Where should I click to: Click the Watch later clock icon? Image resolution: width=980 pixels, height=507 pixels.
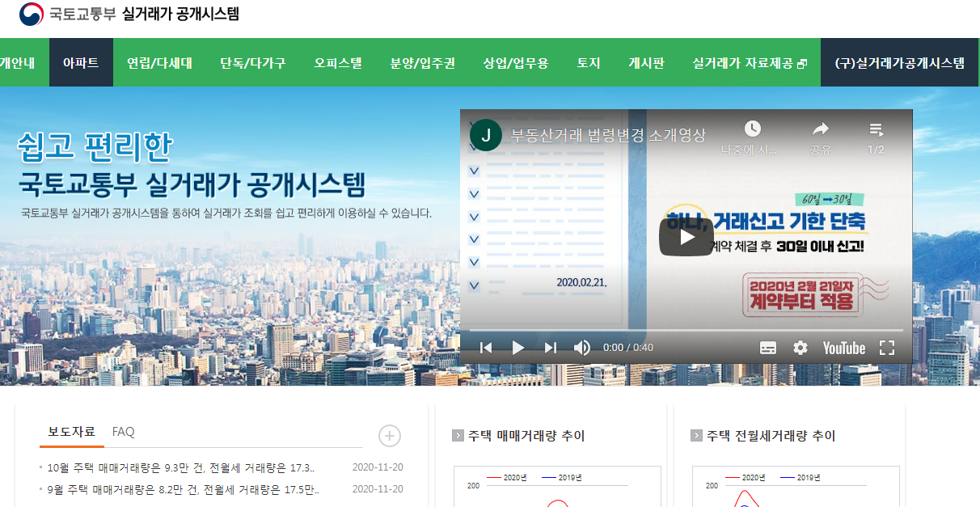pos(752,129)
